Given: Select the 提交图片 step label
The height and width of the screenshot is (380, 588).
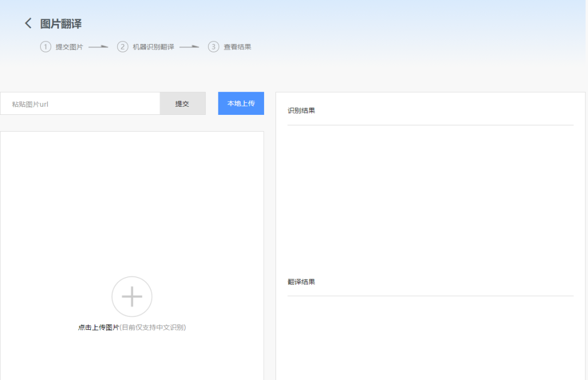Looking at the screenshot, I should coord(69,47).
